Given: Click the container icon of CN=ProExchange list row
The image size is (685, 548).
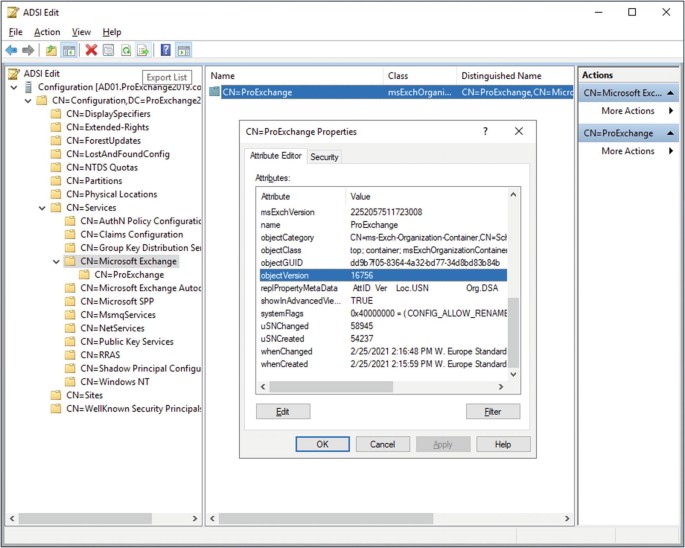Looking at the screenshot, I should click(x=214, y=92).
